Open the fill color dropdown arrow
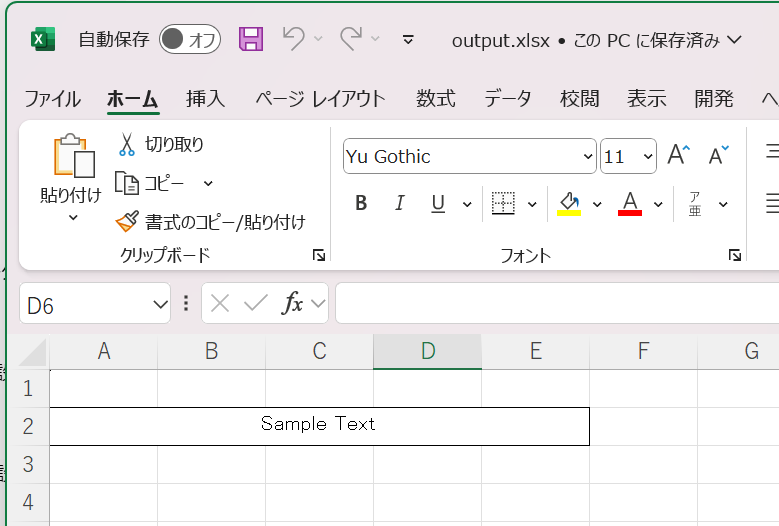Viewport: 779px width, 526px height. 597,204
